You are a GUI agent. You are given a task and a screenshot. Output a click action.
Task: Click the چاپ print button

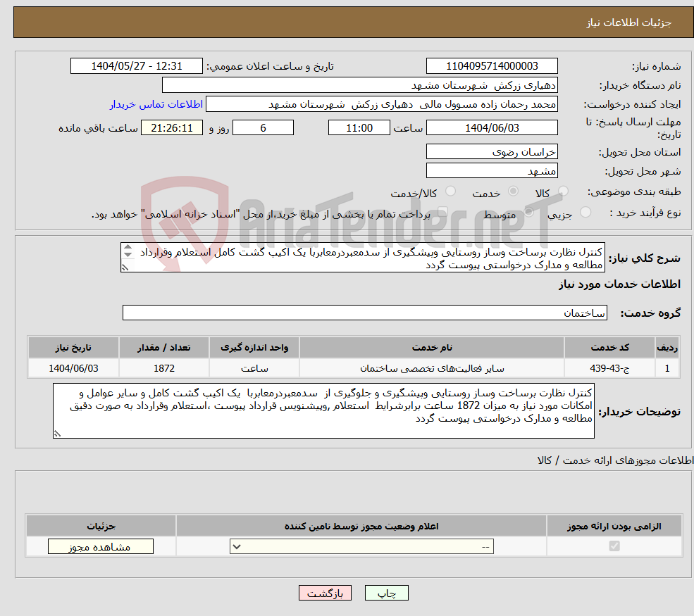386,593
